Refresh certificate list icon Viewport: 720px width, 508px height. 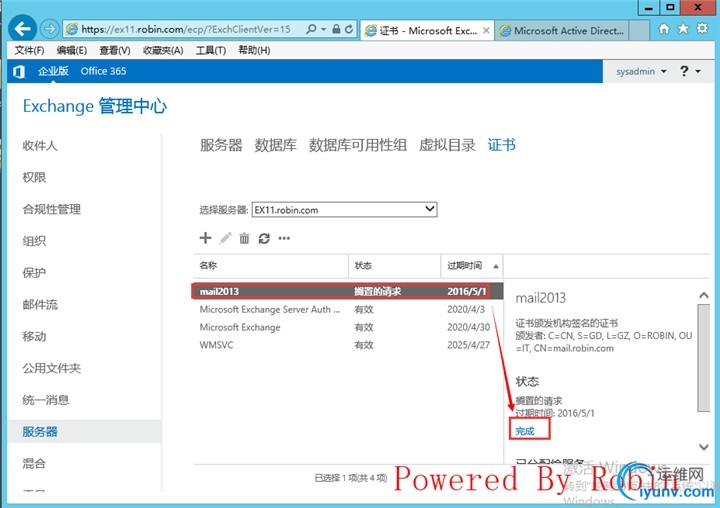pyautogui.click(x=264, y=238)
